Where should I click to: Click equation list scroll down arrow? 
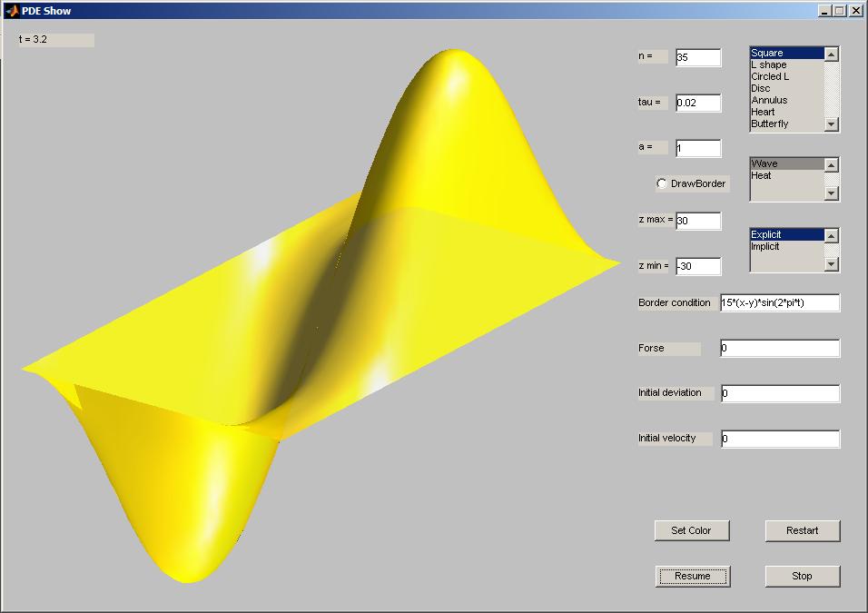(832, 193)
